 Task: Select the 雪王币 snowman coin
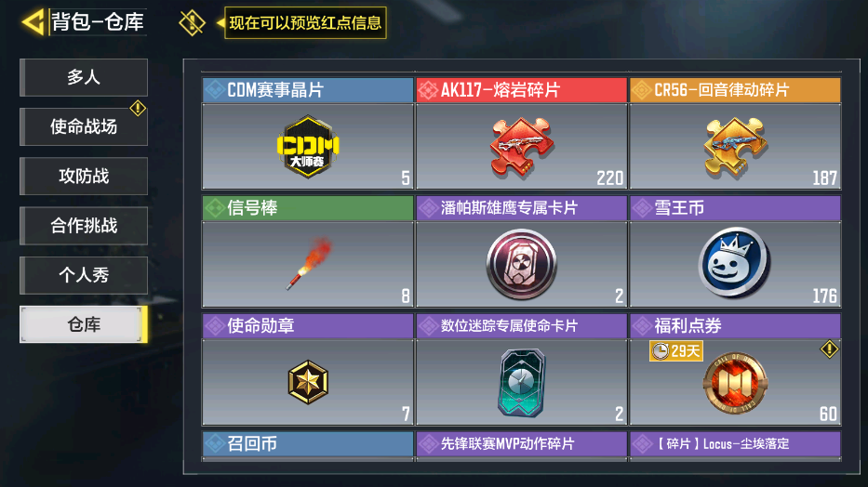[735, 263]
